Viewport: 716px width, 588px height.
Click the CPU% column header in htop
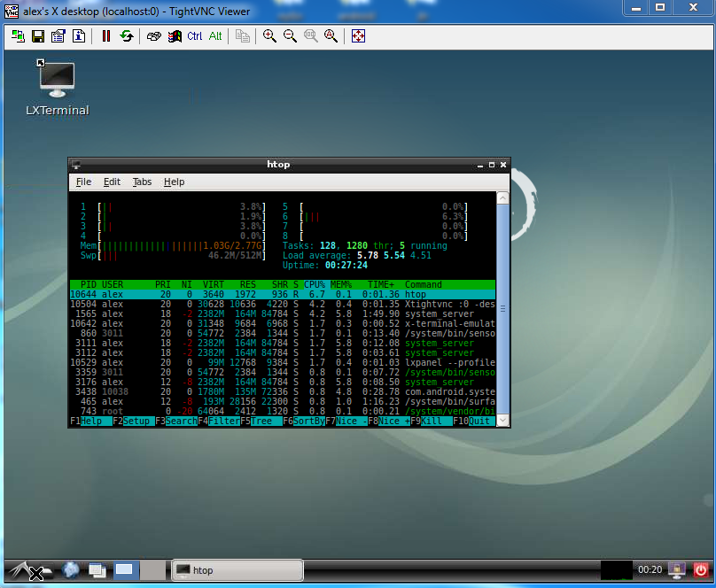pos(315,284)
